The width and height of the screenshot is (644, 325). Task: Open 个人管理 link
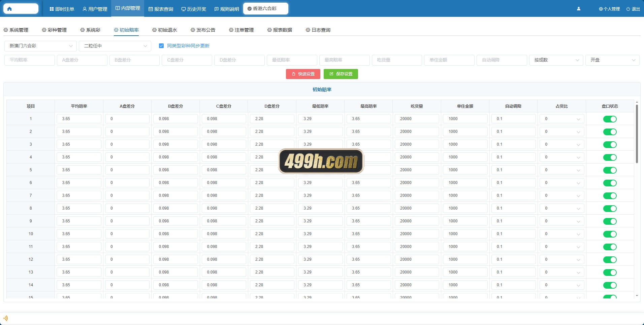click(609, 9)
